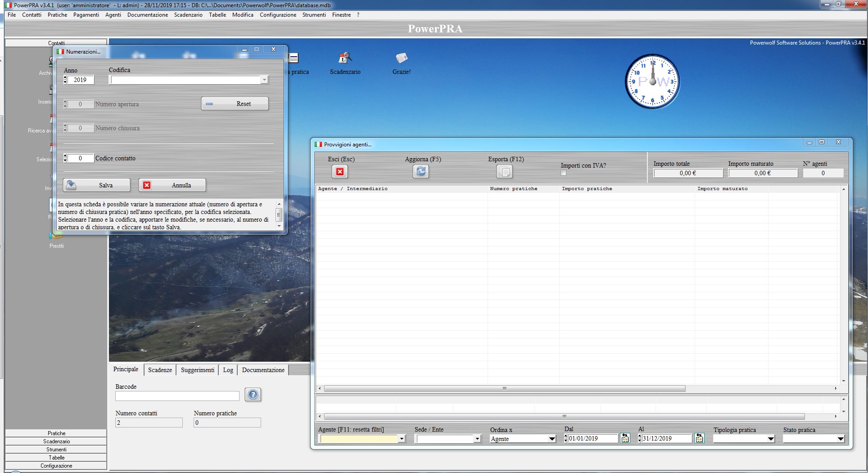Click the Reset button in Numerazioni
The width and height of the screenshot is (868, 473).
(x=235, y=104)
